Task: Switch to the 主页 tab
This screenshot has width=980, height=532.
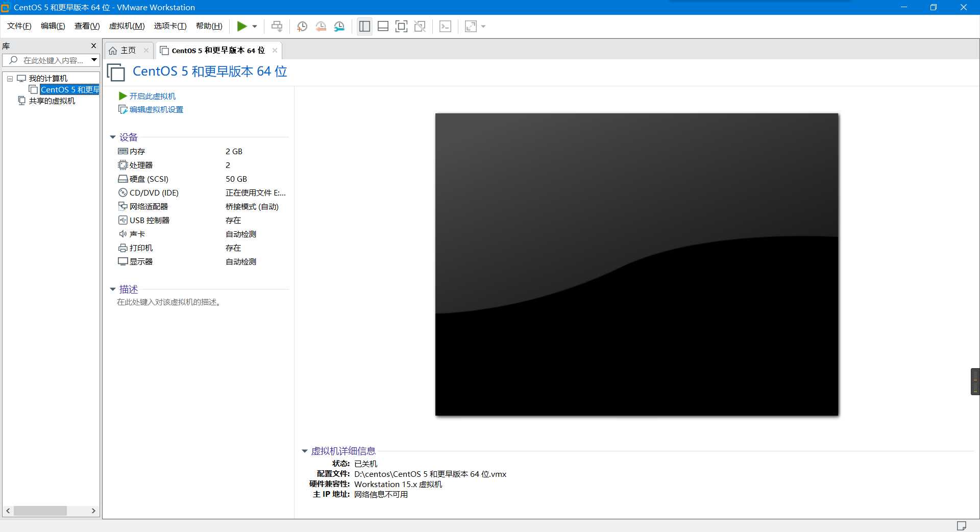Action: 128,50
